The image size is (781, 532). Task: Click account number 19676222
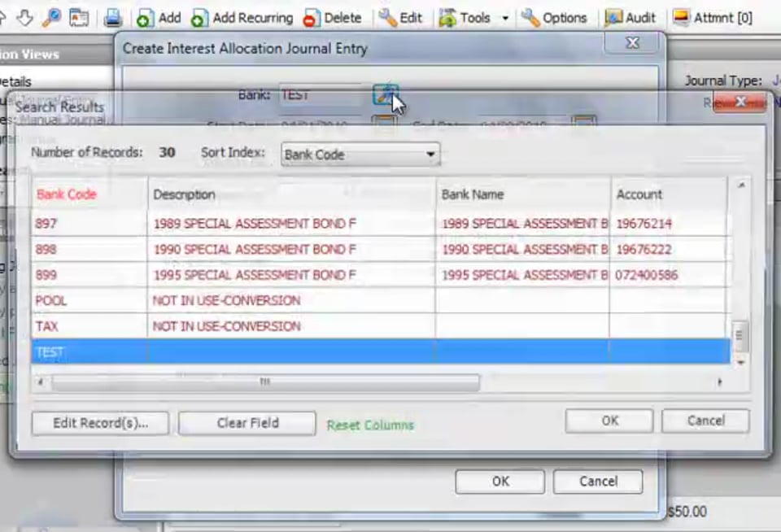point(644,249)
